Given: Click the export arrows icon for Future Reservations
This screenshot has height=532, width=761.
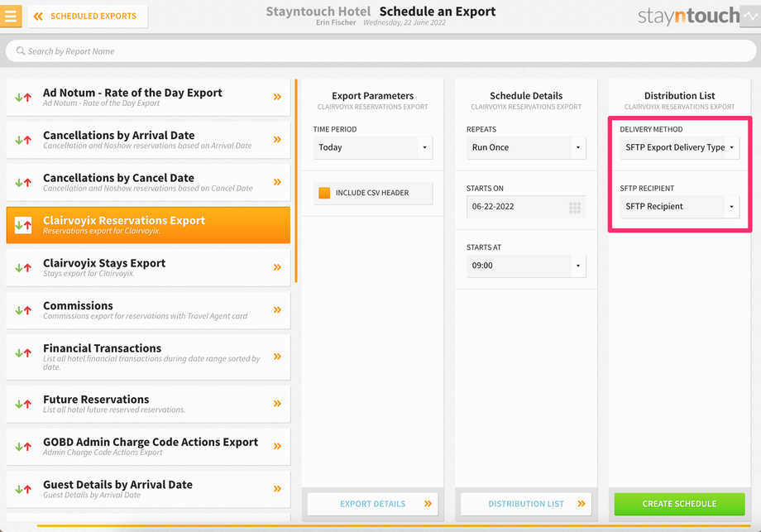Looking at the screenshot, I should pos(23,404).
